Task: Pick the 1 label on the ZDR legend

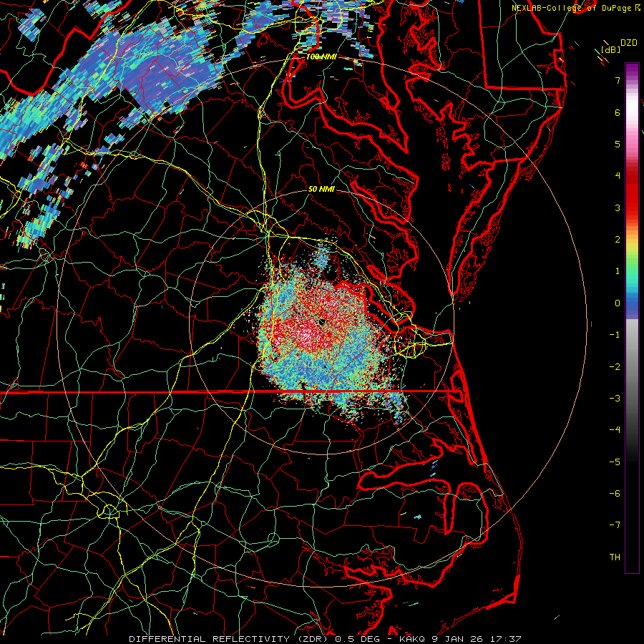Action: pos(618,271)
